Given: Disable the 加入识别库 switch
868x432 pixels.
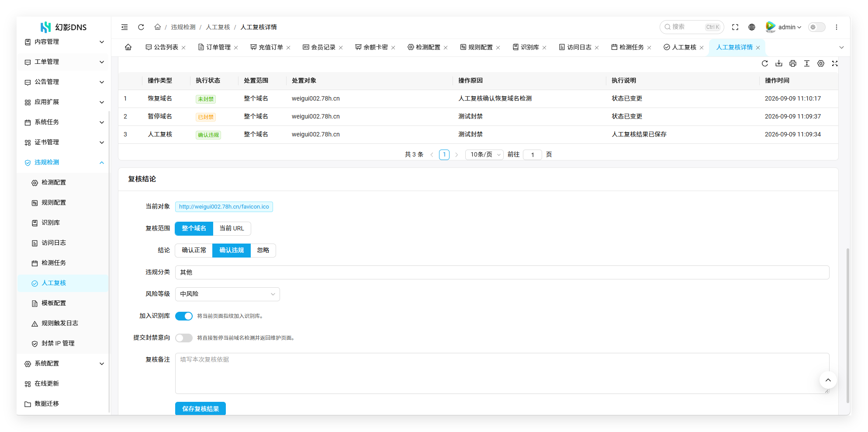Looking at the screenshot, I should (x=184, y=316).
